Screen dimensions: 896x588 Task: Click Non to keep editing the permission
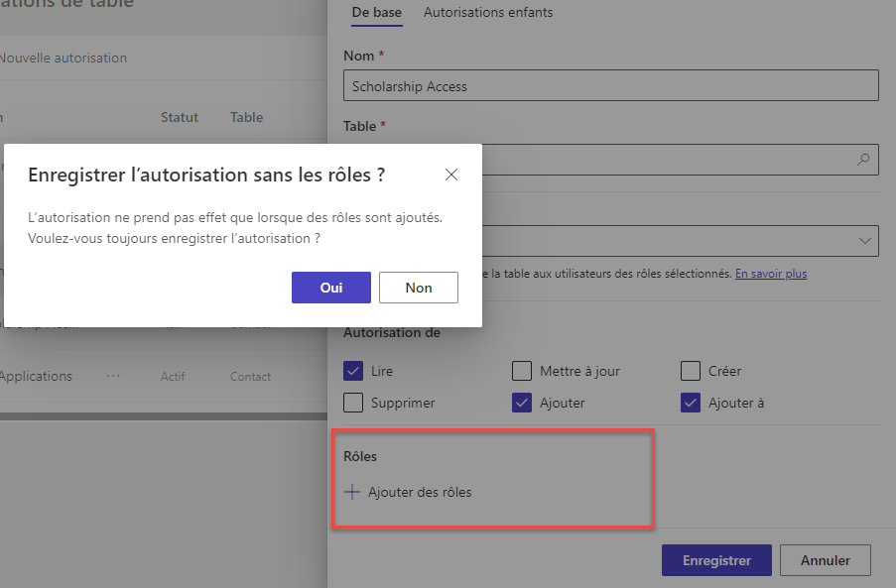[418, 288]
